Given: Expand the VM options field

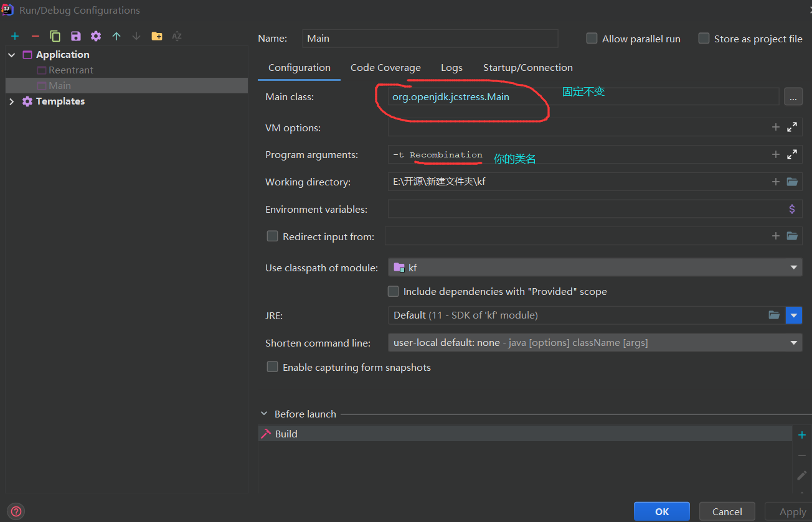Looking at the screenshot, I should pyautogui.click(x=792, y=127).
